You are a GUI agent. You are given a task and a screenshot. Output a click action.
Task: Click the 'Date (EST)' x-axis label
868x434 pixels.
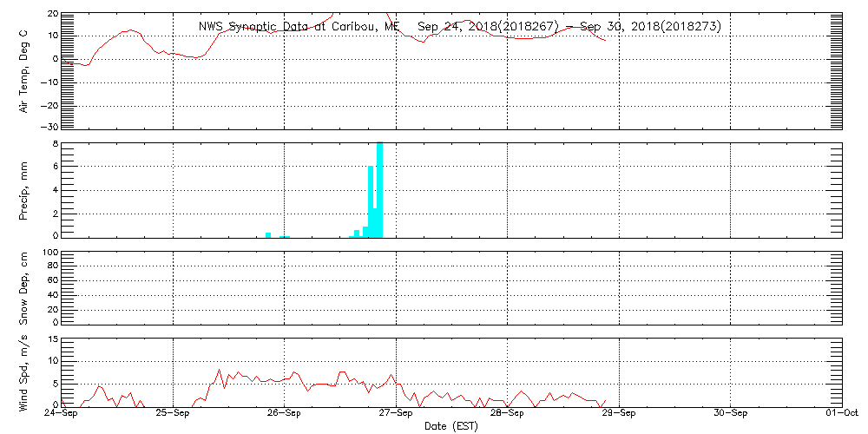click(x=450, y=427)
